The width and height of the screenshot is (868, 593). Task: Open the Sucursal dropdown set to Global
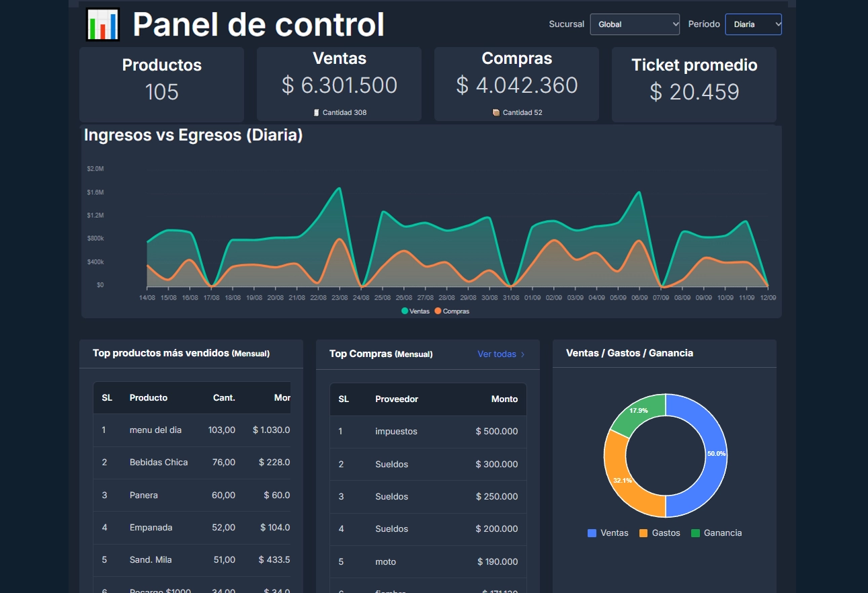coord(635,24)
